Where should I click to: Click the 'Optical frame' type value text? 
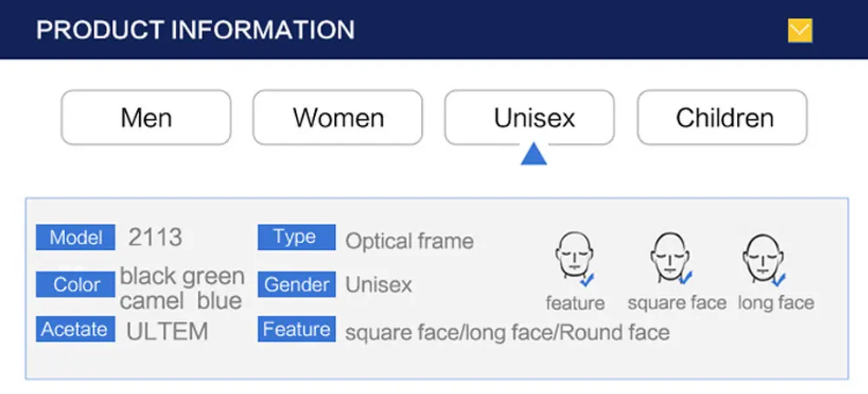point(410,241)
